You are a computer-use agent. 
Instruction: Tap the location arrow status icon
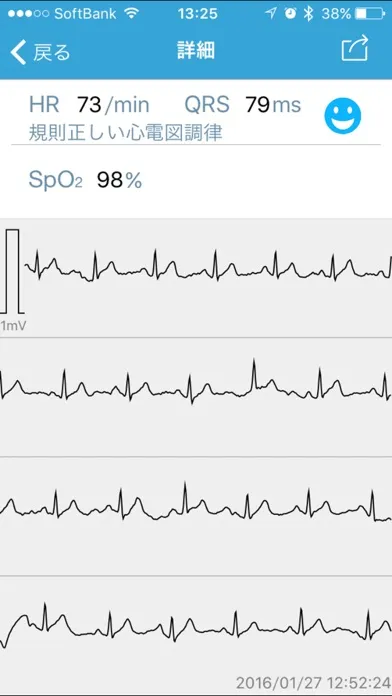[270, 13]
